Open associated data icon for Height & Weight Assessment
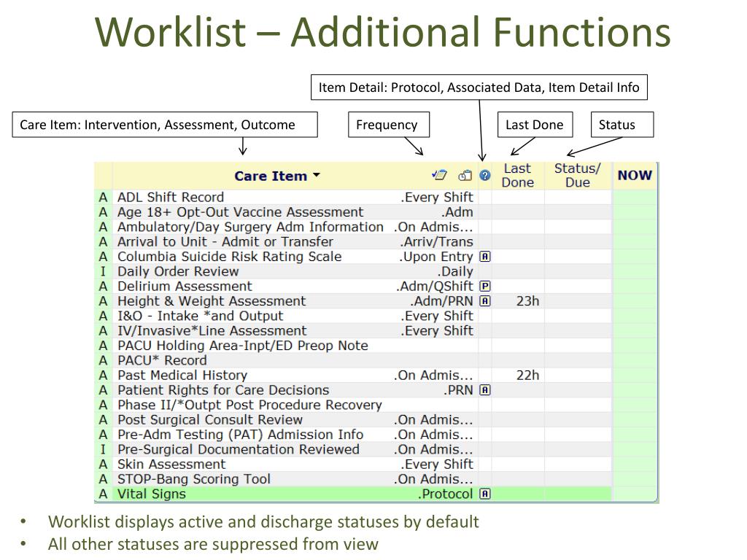This screenshot has height=560, width=747. [x=485, y=301]
